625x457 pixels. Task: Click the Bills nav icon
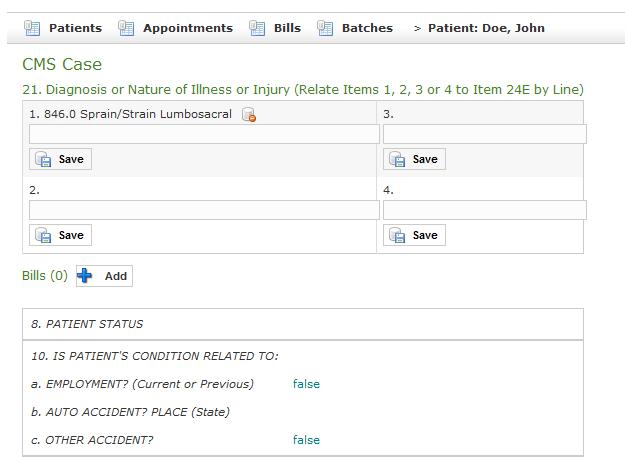click(x=257, y=28)
